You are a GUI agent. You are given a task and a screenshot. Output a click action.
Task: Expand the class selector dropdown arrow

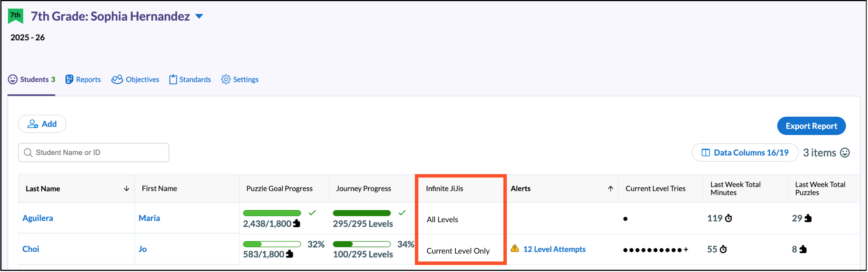[199, 16]
